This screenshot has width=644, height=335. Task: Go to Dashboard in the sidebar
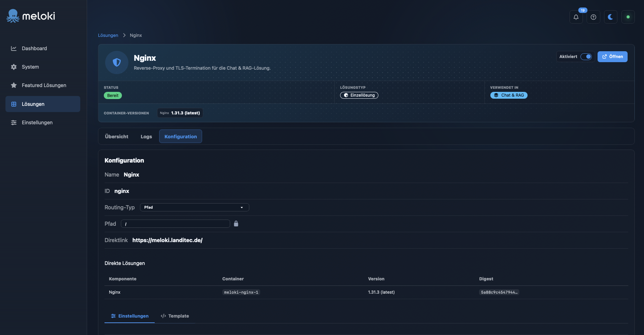coord(43,48)
